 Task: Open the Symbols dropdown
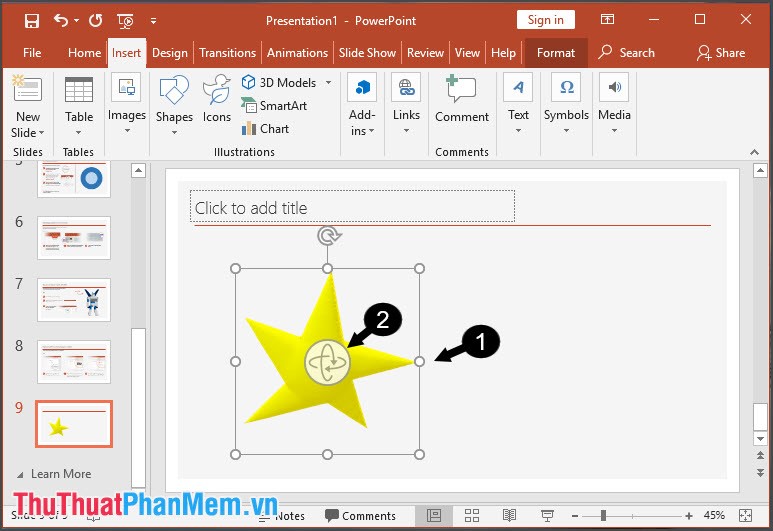[x=566, y=103]
